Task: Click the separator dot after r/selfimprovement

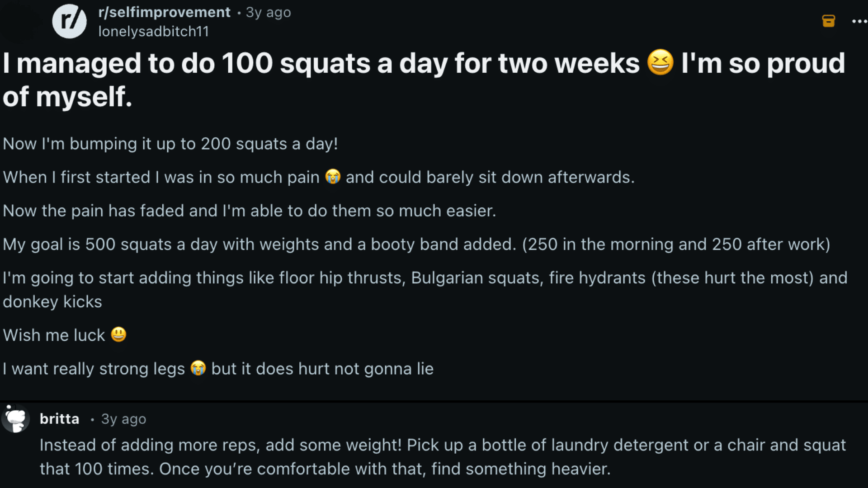Action: coord(239,12)
